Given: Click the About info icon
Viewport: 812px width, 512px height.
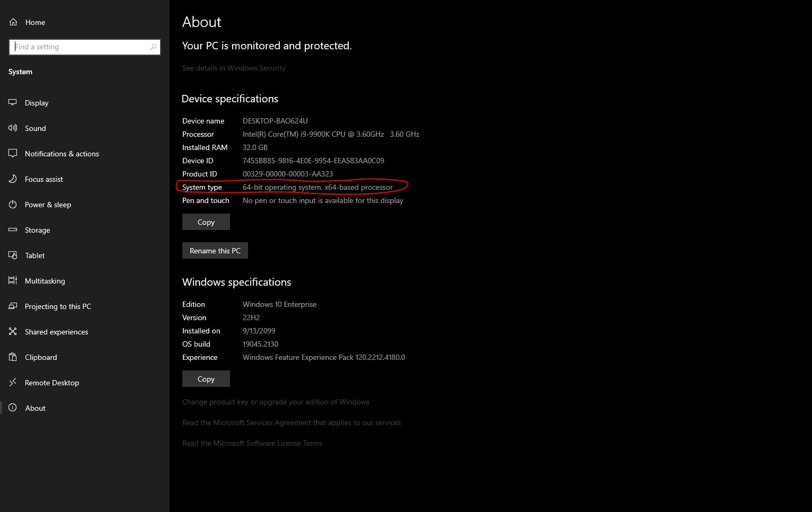Looking at the screenshot, I should pyautogui.click(x=13, y=408).
